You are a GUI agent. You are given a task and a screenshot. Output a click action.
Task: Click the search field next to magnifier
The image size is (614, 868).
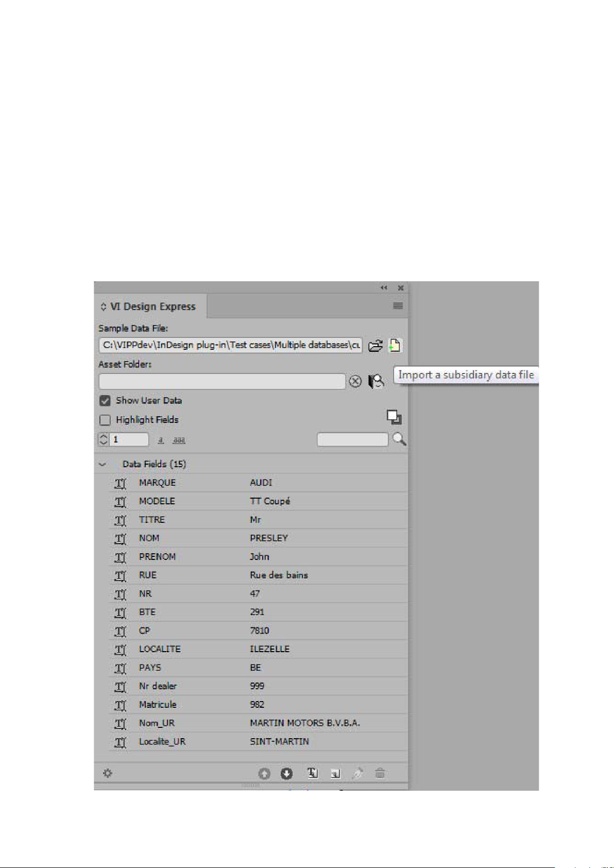pos(352,439)
